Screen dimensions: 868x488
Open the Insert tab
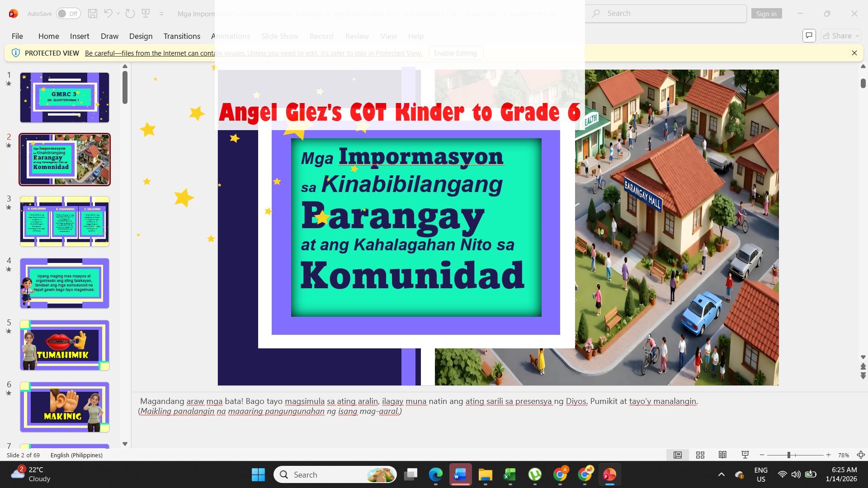(x=80, y=36)
